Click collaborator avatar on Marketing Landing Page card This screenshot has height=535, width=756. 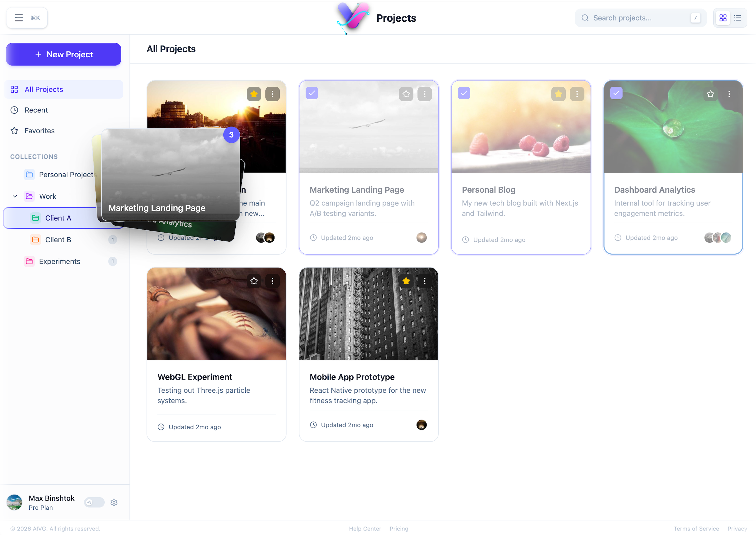point(421,238)
